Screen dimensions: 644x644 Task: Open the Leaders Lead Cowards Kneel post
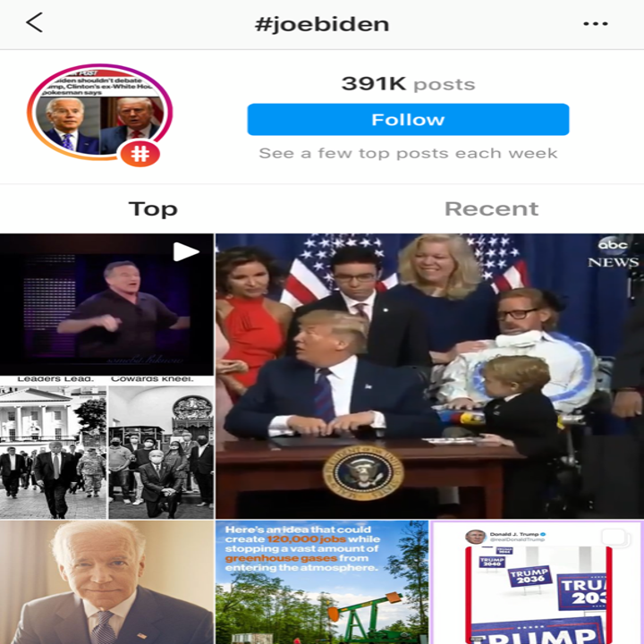[x=106, y=448]
